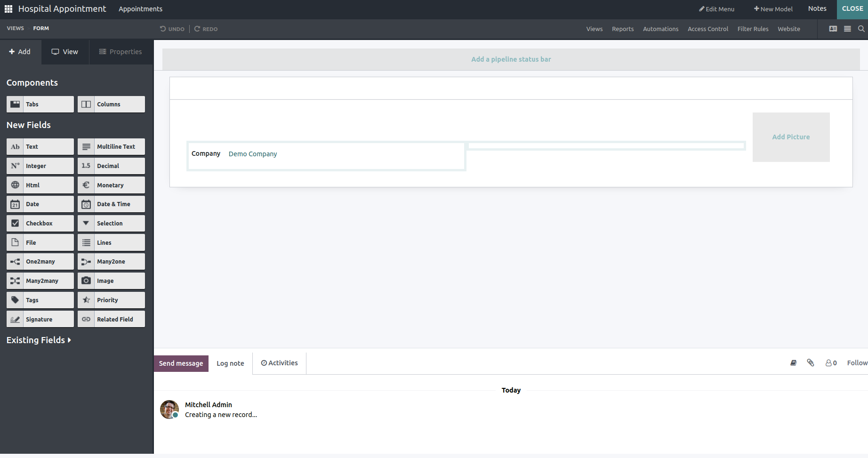Open the apps grid menu icon

coord(8,9)
